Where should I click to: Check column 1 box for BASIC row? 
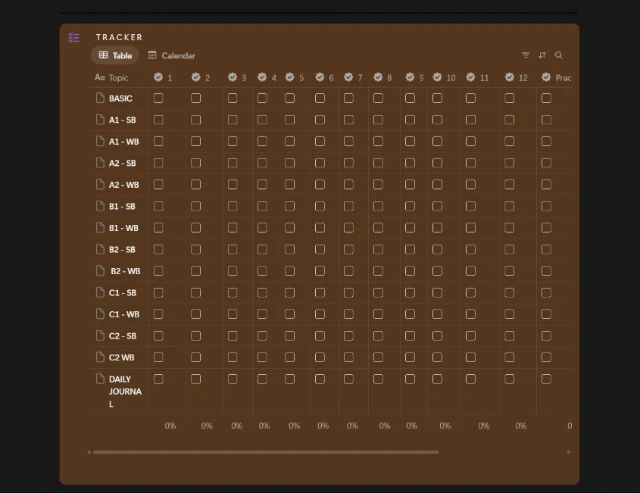pos(158,98)
